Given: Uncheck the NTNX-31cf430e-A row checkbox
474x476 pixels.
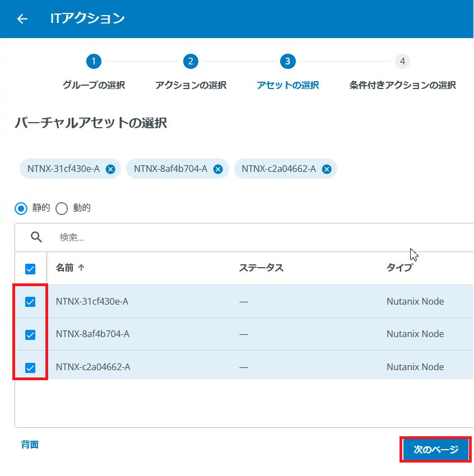Looking at the screenshot, I should tap(30, 302).
